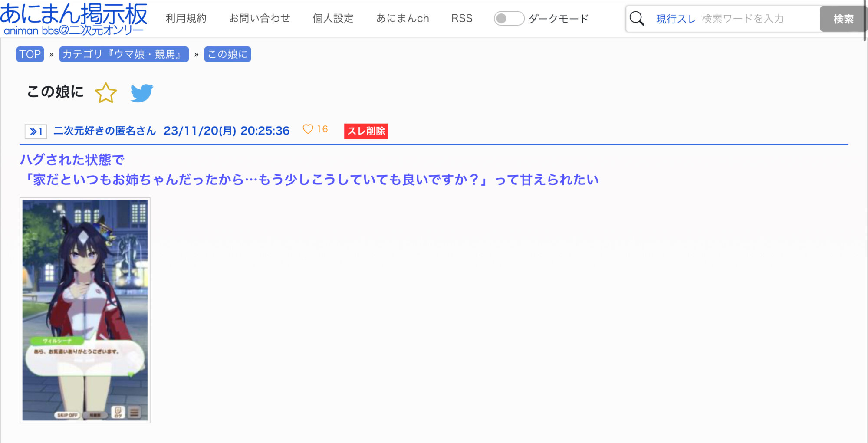Screen dimensions: 868x443
Task: Click the heart like icon on post
Action: tap(308, 129)
